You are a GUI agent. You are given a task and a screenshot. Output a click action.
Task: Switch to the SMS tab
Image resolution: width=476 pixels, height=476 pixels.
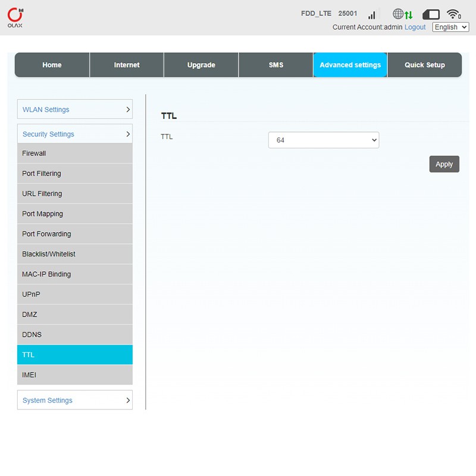click(x=275, y=65)
